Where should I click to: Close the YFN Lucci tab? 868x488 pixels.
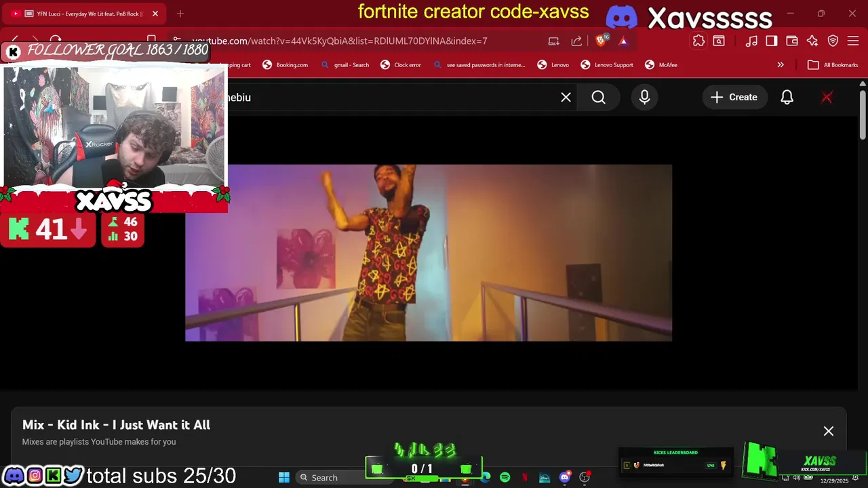[155, 14]
